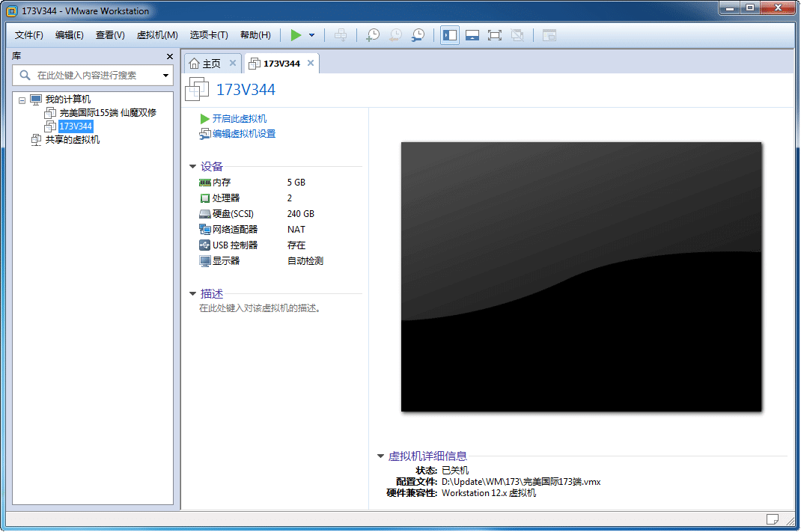
Task: Toggle the library sidebar view button
Action: [450, 35]
